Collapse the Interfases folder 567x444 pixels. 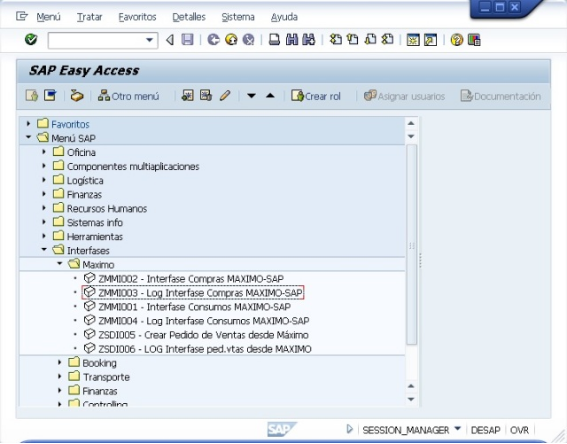click(44, 249)
